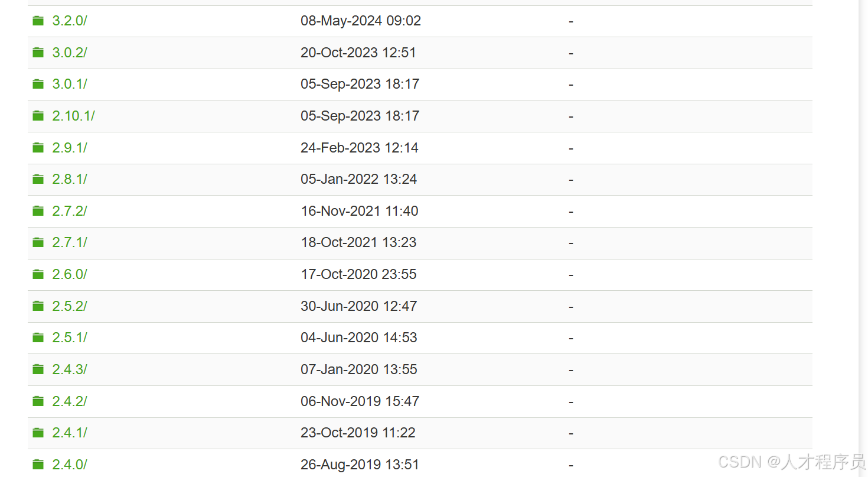Go to the 2.4.3/ directory link

click(x=70, y=369)
